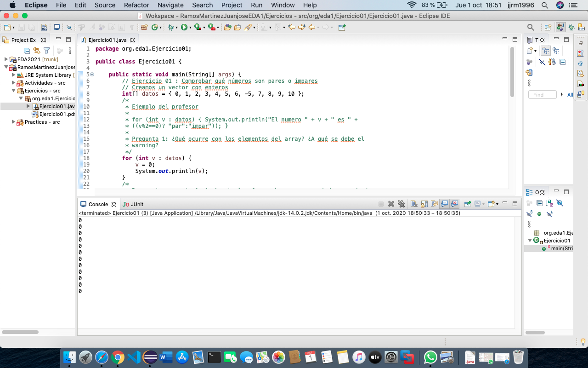Click the New Java Package toolbar icon
Screen dimensions: 588x368
144,27
